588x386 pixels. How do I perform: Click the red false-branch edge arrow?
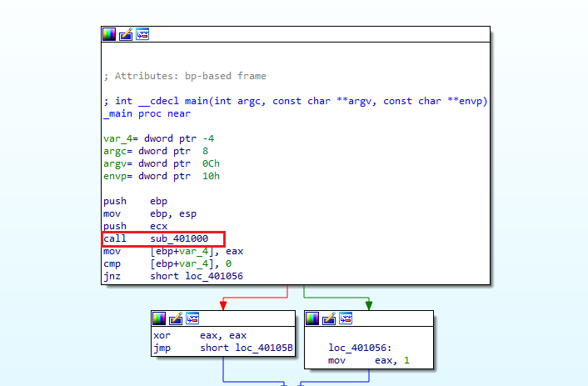click(x=223, y=305)
